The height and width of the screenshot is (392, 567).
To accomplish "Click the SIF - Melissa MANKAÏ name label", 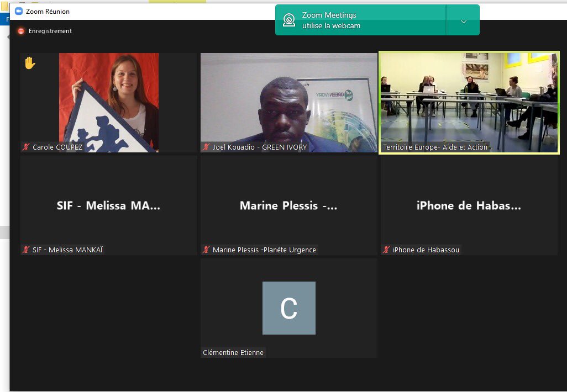I will tap(67, 250).
